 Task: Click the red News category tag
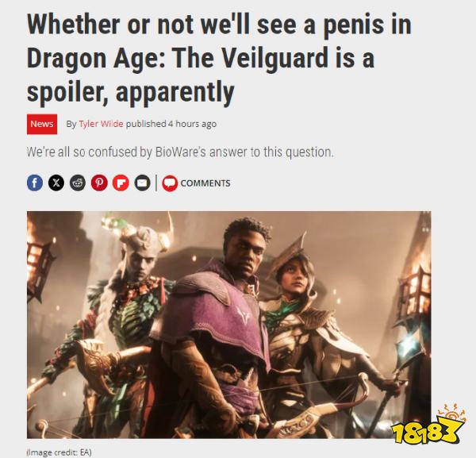(42, 124)
